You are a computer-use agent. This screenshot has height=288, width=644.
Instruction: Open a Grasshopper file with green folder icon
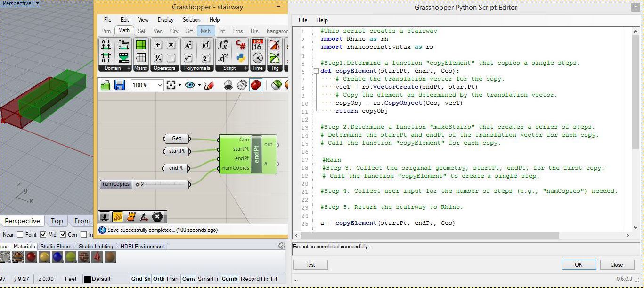tap(106, 85)
